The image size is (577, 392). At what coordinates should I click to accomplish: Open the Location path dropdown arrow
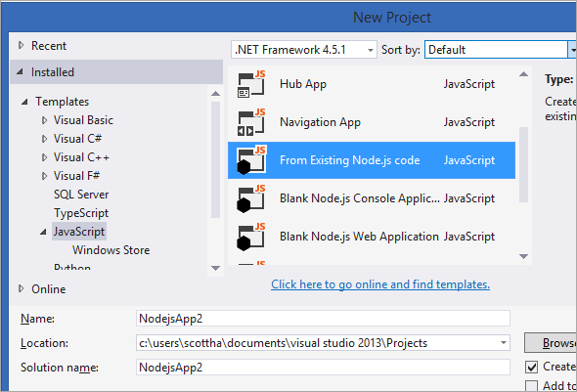503,343
